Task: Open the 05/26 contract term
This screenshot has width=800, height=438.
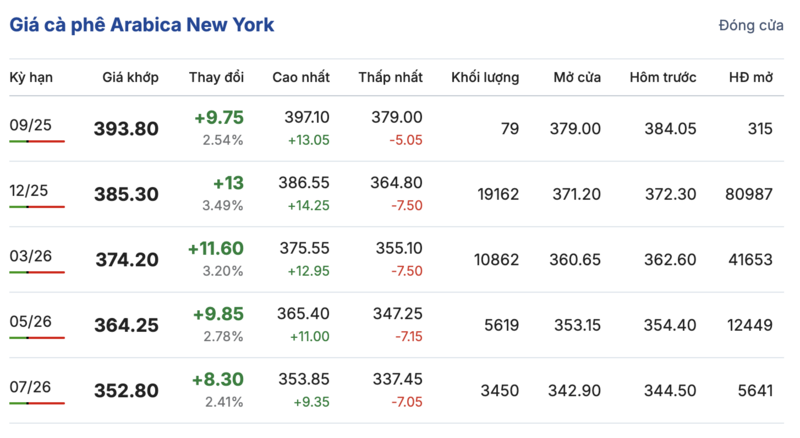Action: click(30, 321)
